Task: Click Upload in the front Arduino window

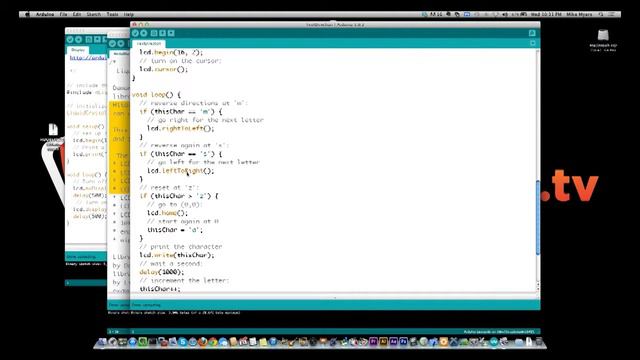Action: pos(144,33)
